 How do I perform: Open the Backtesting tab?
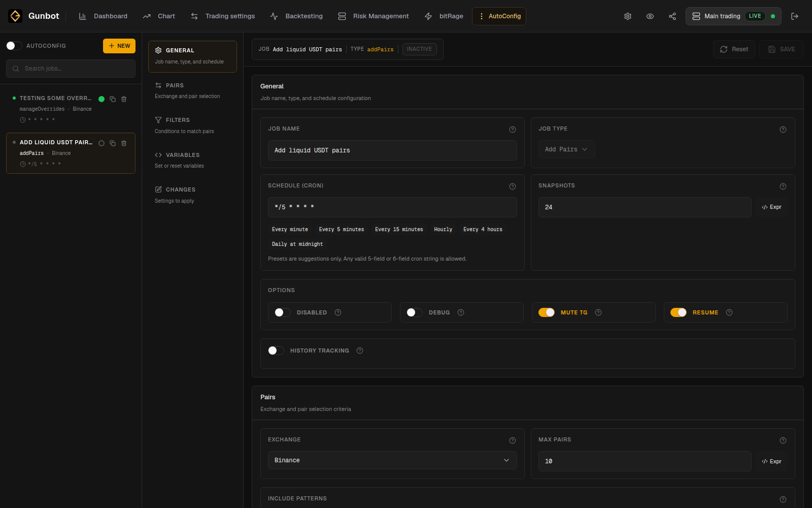296,16
